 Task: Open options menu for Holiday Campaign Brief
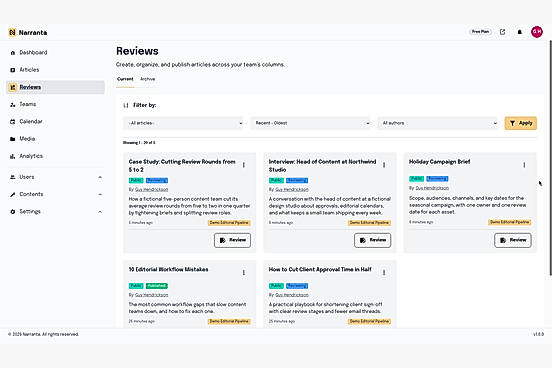524,165
